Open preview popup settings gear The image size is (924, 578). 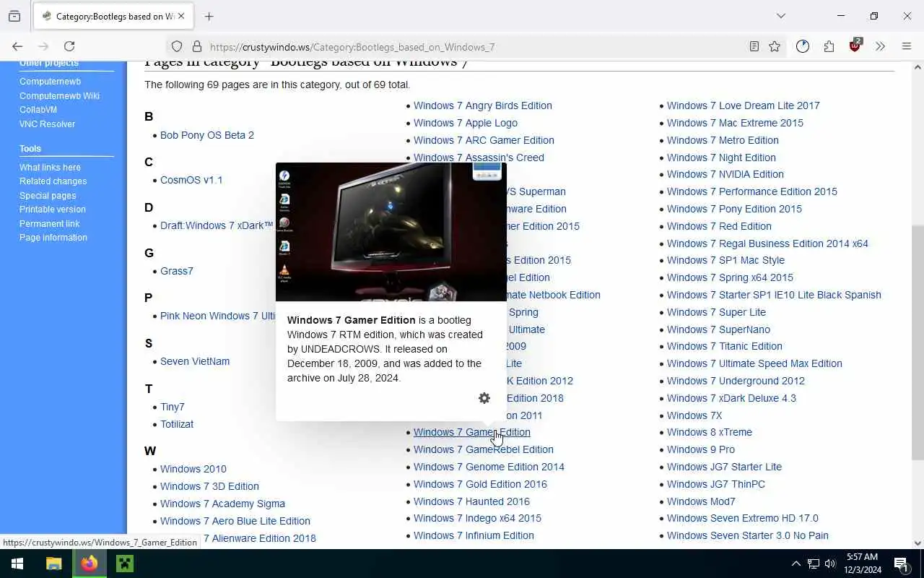[484, 398]
